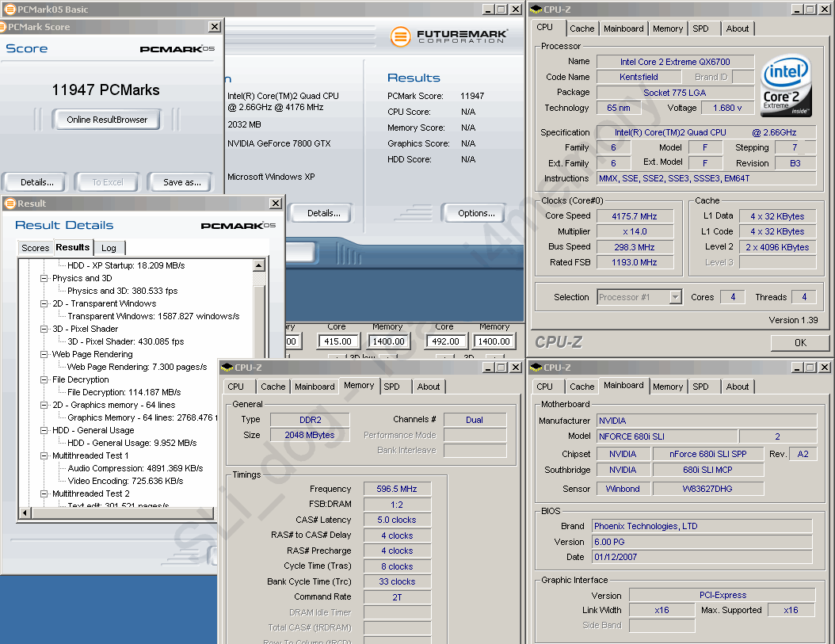Click the 415.00 core clock field

pos(337,341)
